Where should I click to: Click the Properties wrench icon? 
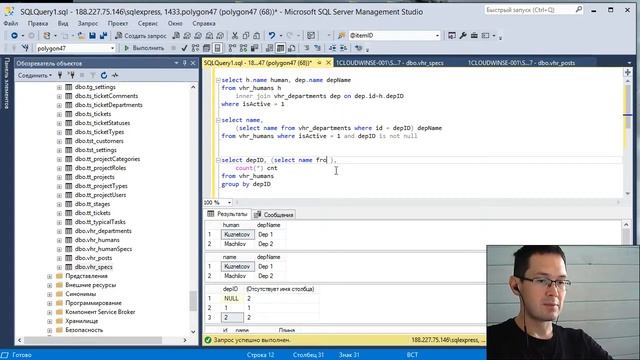tap(463, 36)
